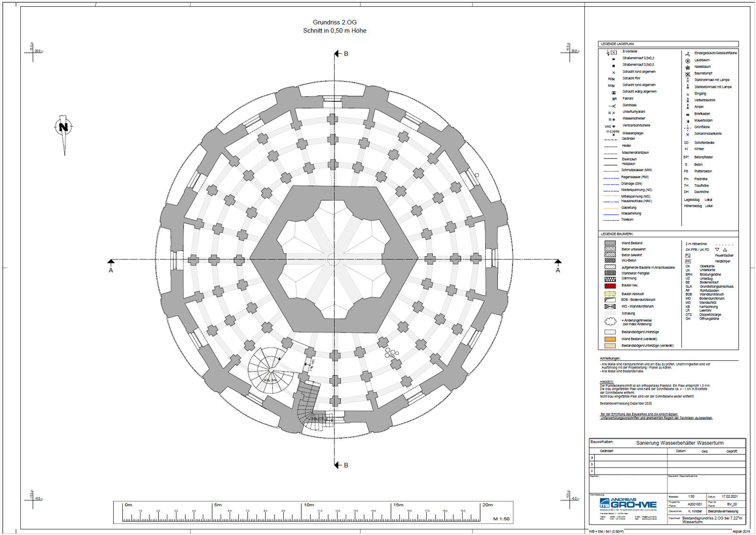Viewport: 756px width, 535px height.
Task: Click the underlined 'HINWEIS:' heading
Action: pos(607,382)
